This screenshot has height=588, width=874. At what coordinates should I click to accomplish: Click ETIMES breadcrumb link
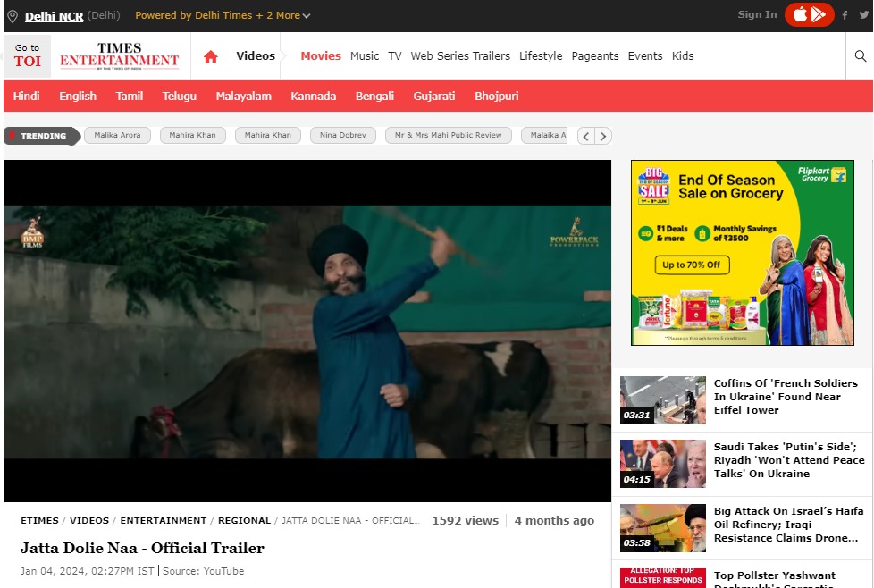(39, 521)
